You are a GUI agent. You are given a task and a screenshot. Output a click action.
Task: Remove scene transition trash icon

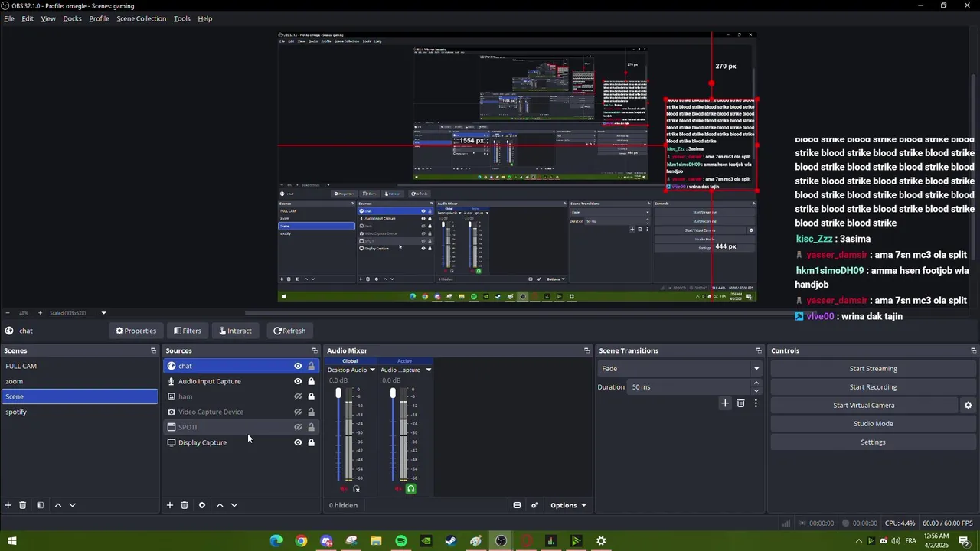[740, 403]
